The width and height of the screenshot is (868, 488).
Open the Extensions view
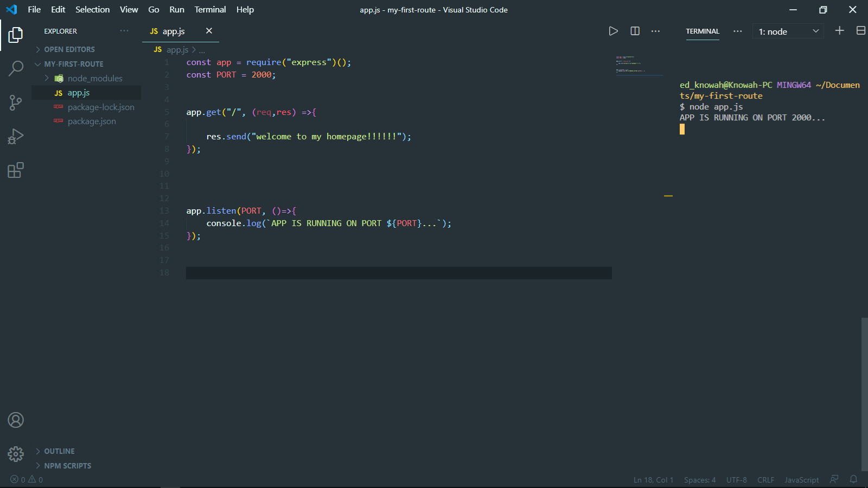point(16,170)
